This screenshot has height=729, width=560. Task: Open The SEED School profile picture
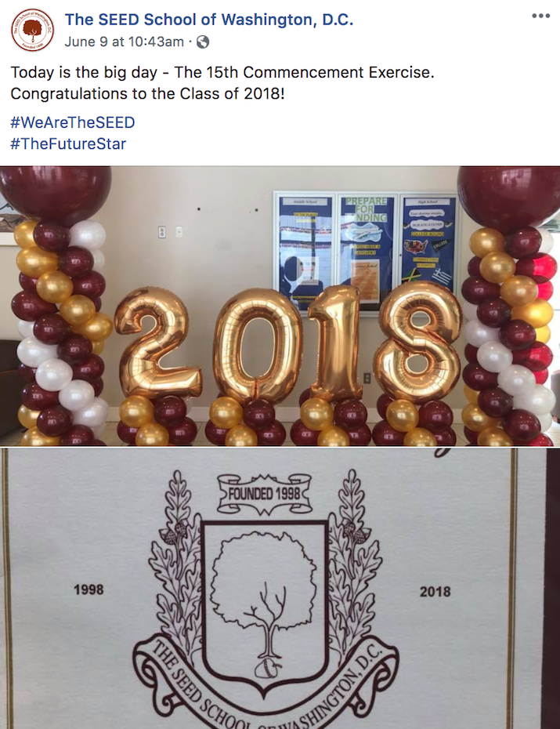33,31
